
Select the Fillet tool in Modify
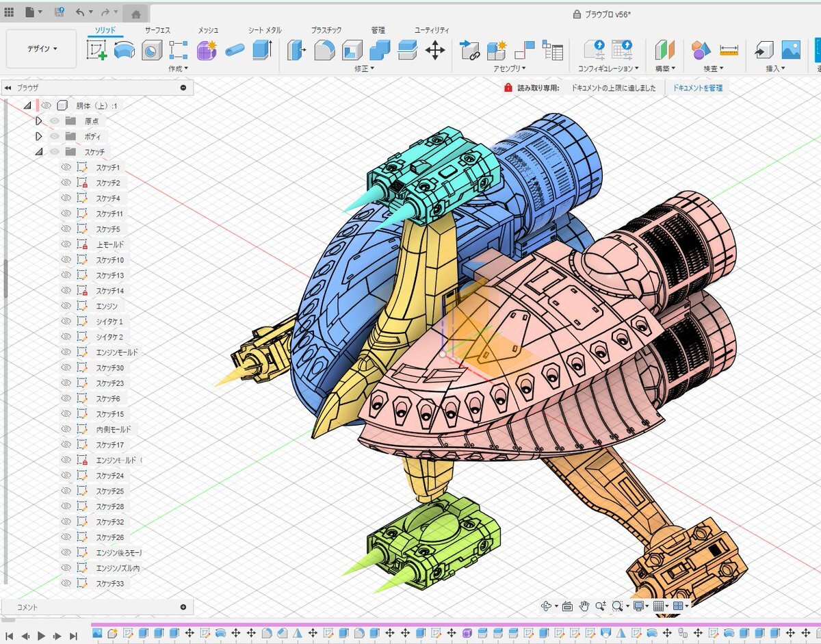[324, 50]
